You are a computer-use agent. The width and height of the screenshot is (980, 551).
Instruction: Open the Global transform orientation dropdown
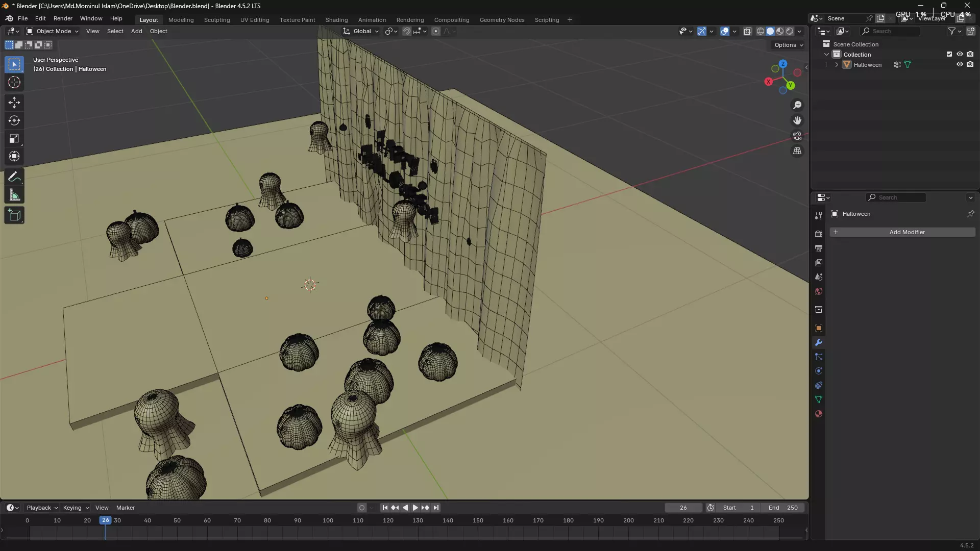[361, 31]
